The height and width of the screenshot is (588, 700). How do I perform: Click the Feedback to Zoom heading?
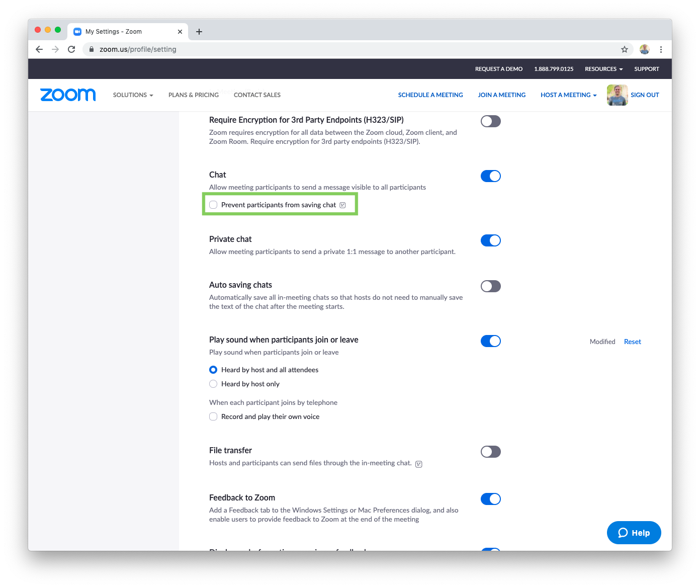242,497
